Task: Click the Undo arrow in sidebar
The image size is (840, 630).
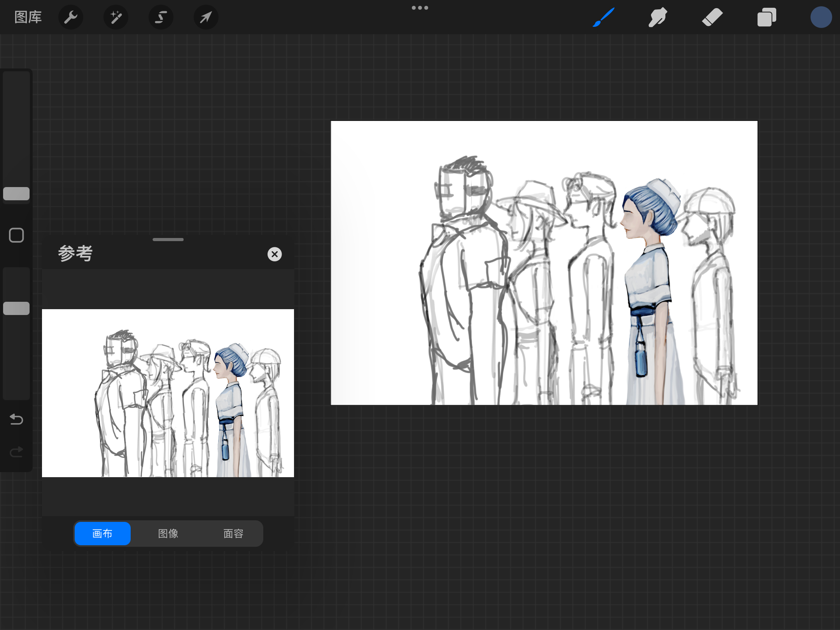Action: pyautogui.click(x=16, y=419)
